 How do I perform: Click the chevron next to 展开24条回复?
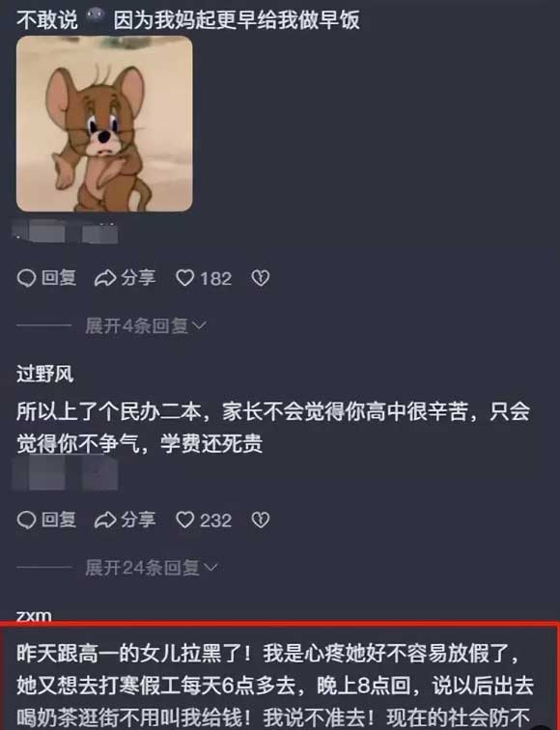point(210,568)
